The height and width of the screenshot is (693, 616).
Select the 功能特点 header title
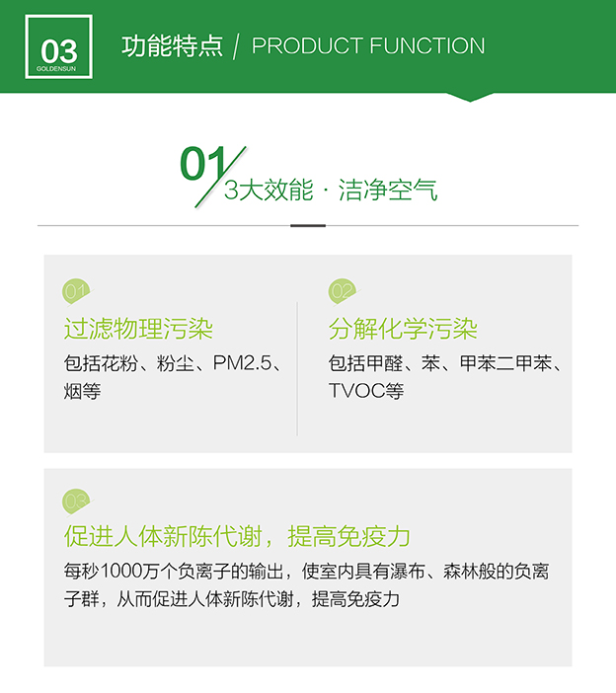click(x=173, y=46)
